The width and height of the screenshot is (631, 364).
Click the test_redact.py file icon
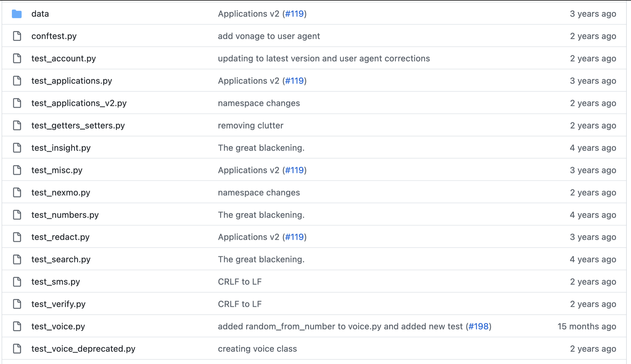pos(17,237)
